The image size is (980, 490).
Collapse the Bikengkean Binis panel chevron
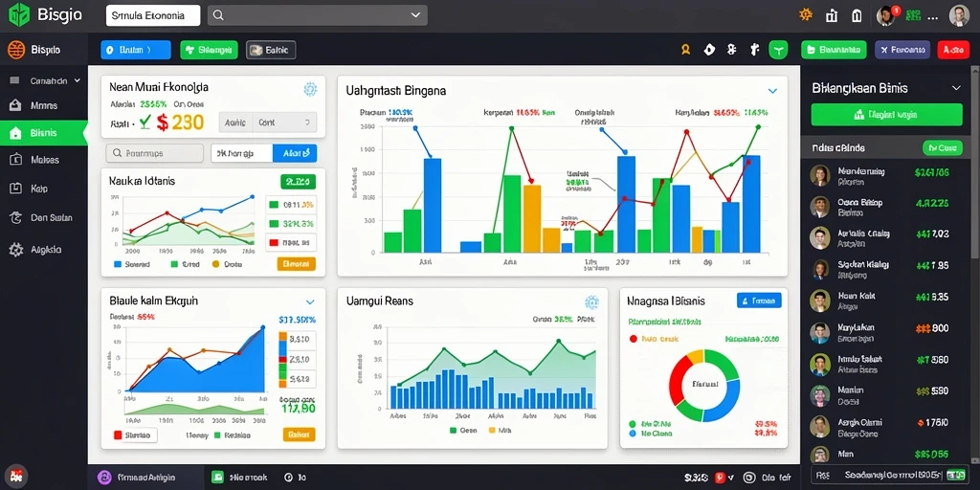956,88
